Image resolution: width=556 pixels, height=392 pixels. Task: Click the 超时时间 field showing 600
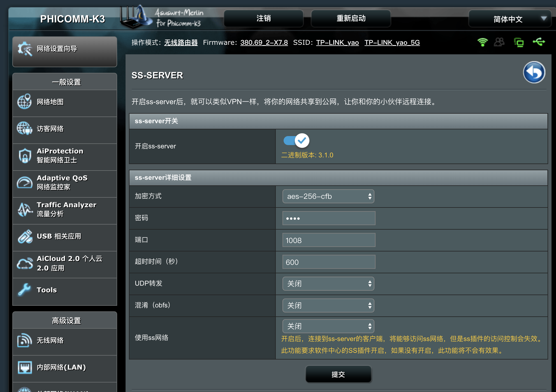[329, 262]
